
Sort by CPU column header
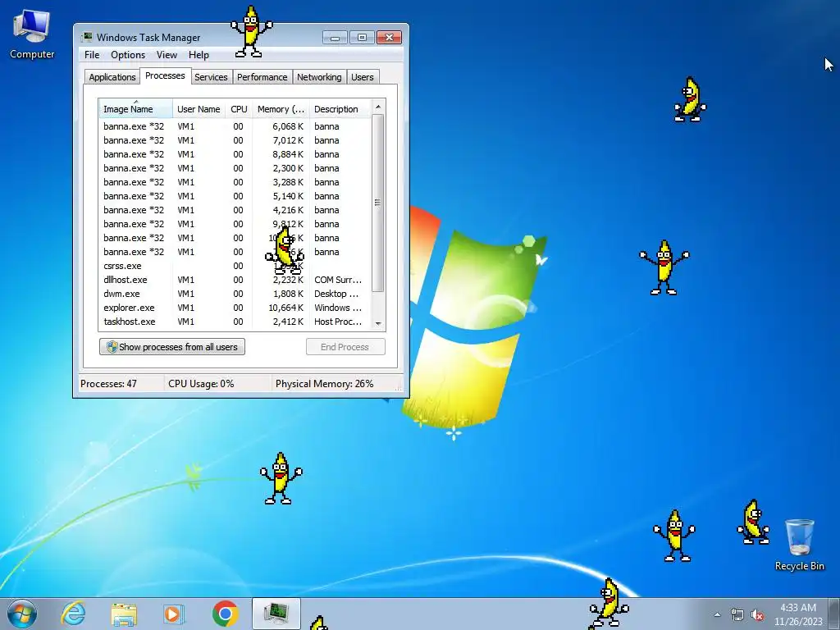click(239, 109)
